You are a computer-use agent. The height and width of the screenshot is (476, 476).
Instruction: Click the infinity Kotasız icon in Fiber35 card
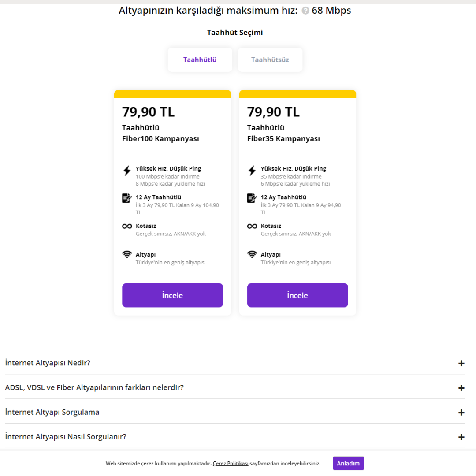pos(252,226)
